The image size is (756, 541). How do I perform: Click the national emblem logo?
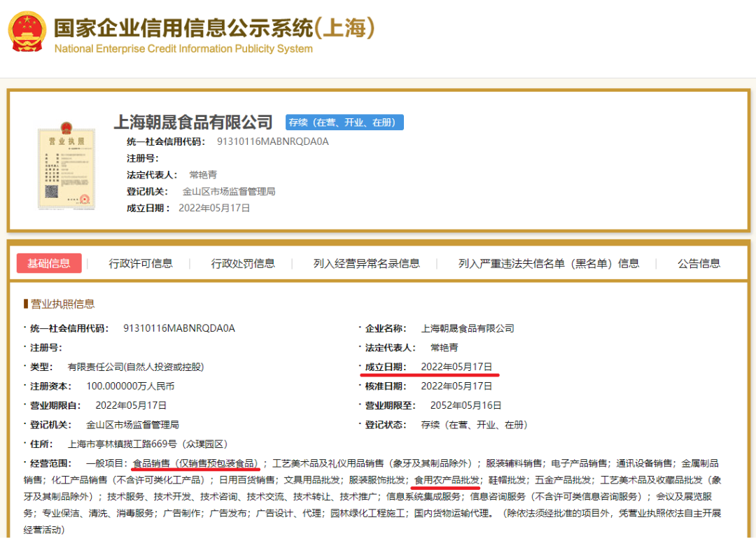point(27,31)
